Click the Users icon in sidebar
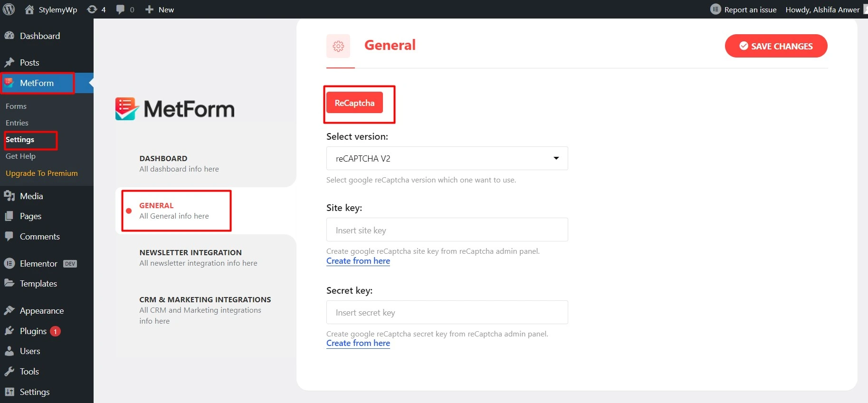 (9, 351)
